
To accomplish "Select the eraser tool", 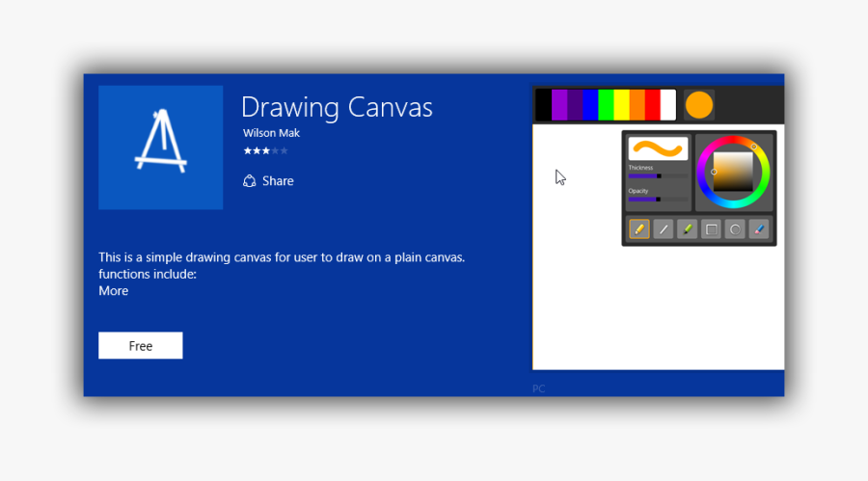I will point(759,229).
